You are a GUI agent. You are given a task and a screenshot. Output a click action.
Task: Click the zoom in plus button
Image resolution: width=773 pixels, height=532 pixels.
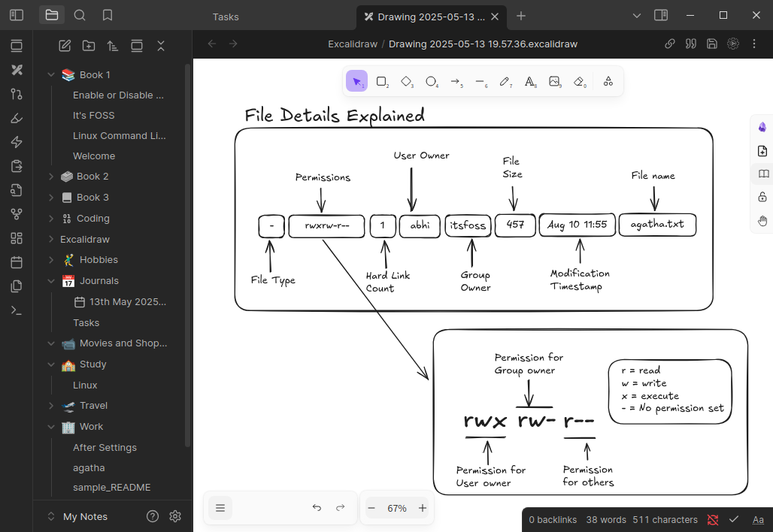tap(423, 508)
